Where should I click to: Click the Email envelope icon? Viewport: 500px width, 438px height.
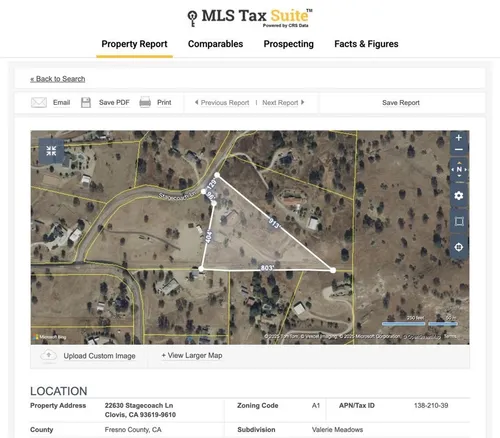pyautogui.click(x=39, y=102)
